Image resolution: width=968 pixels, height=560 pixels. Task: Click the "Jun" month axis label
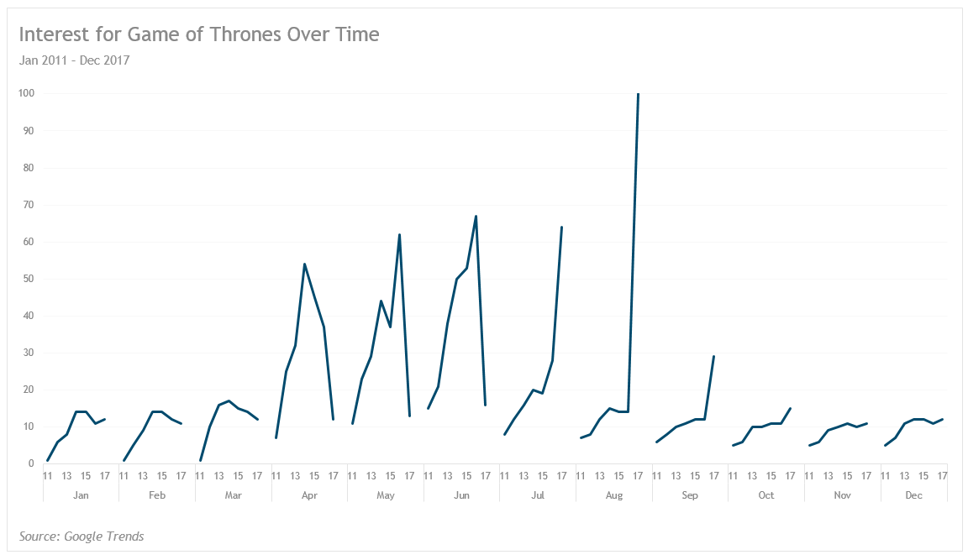(461, 495)
